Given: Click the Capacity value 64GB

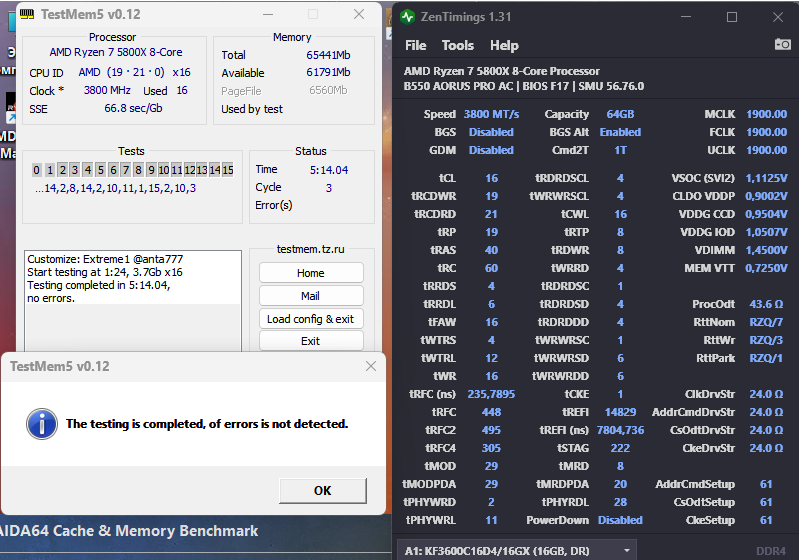Looking at the screenshot, I should tap(620, 114).
